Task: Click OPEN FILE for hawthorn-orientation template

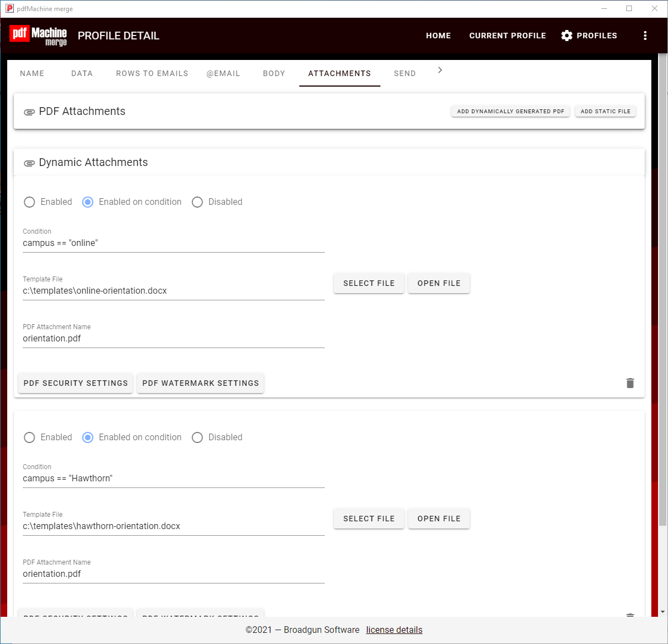Action: pyautogui.click(x=439, y=519)
